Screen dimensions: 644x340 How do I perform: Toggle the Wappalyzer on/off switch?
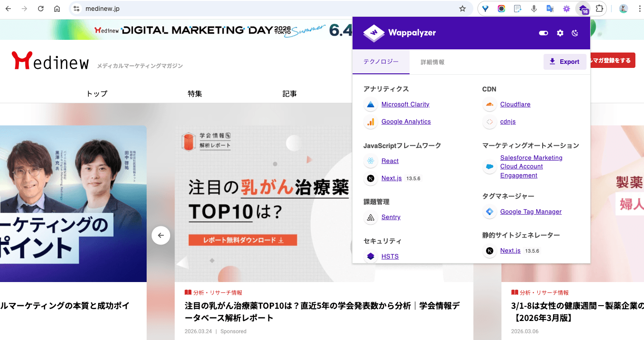[x=543, y=33]
